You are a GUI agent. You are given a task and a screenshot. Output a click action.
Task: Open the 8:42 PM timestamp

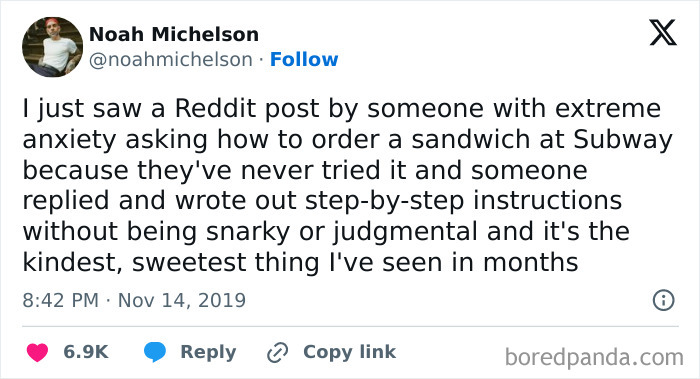(60, 300)
